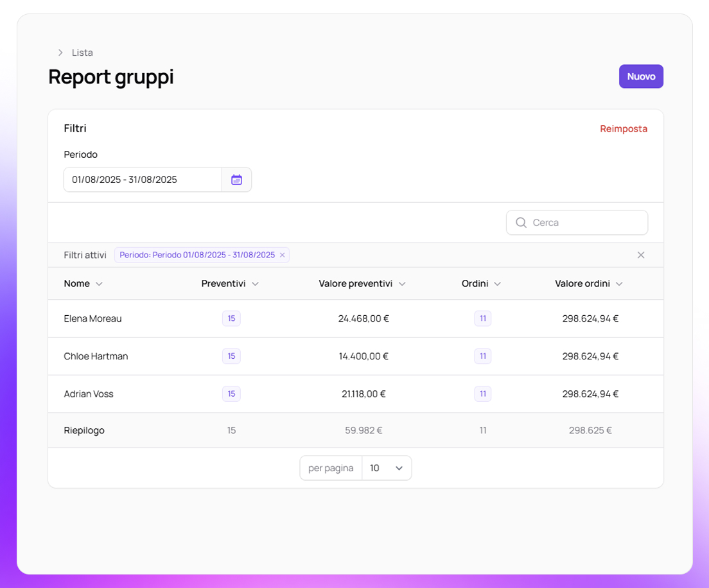Click the breadcrumb chevron before Lista

pos(60,53)
